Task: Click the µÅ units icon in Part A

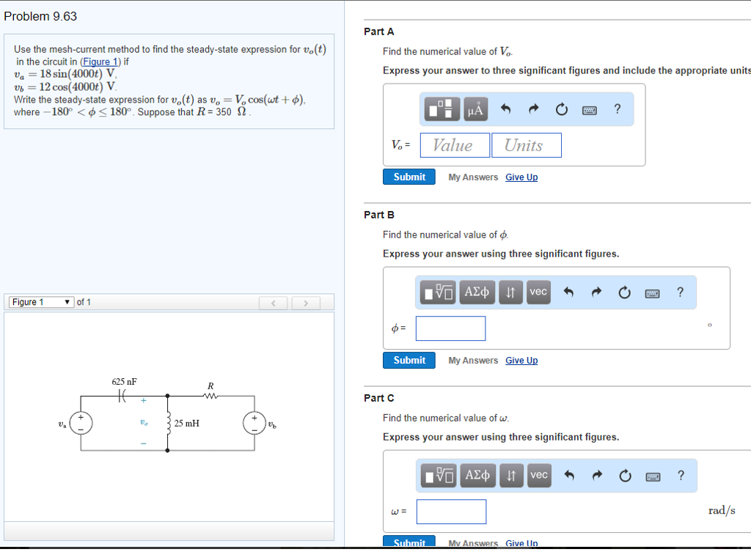Action: [475, 108]
